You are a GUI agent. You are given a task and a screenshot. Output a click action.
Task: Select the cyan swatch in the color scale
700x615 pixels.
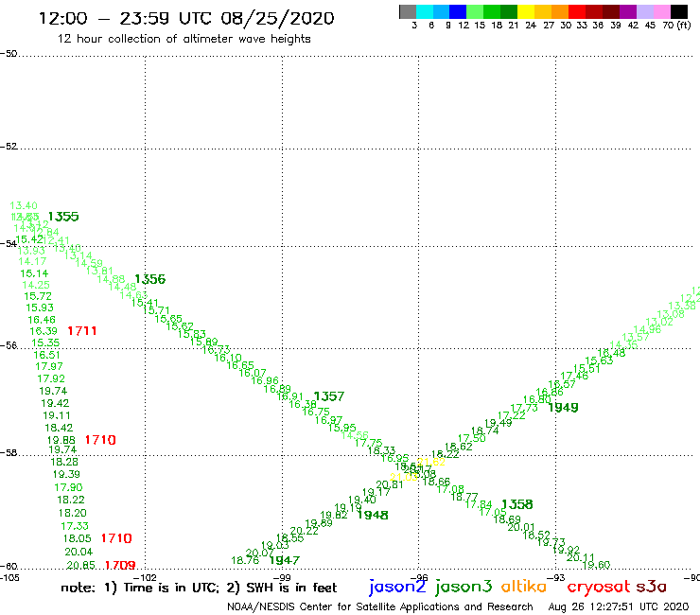(425, 11)
